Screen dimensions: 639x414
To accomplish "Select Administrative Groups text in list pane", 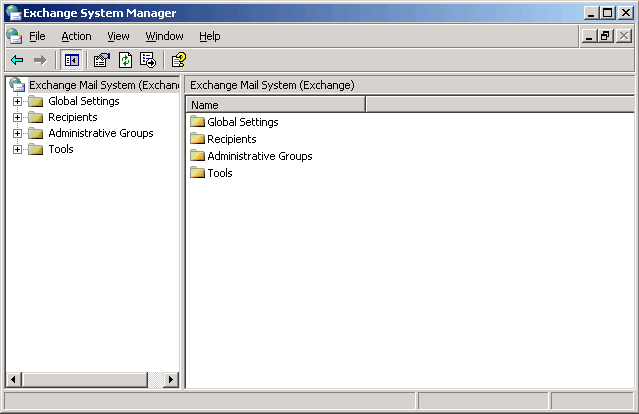I will point(260,156).
